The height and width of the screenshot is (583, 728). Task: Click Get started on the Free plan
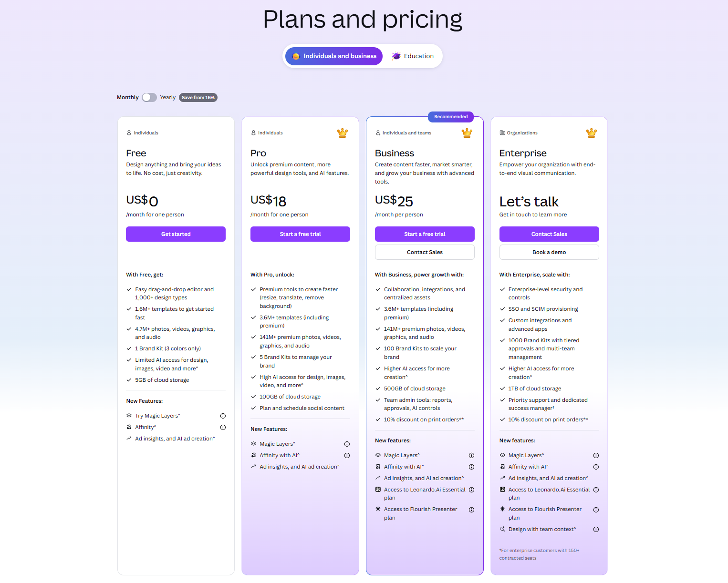click(176, 234)
